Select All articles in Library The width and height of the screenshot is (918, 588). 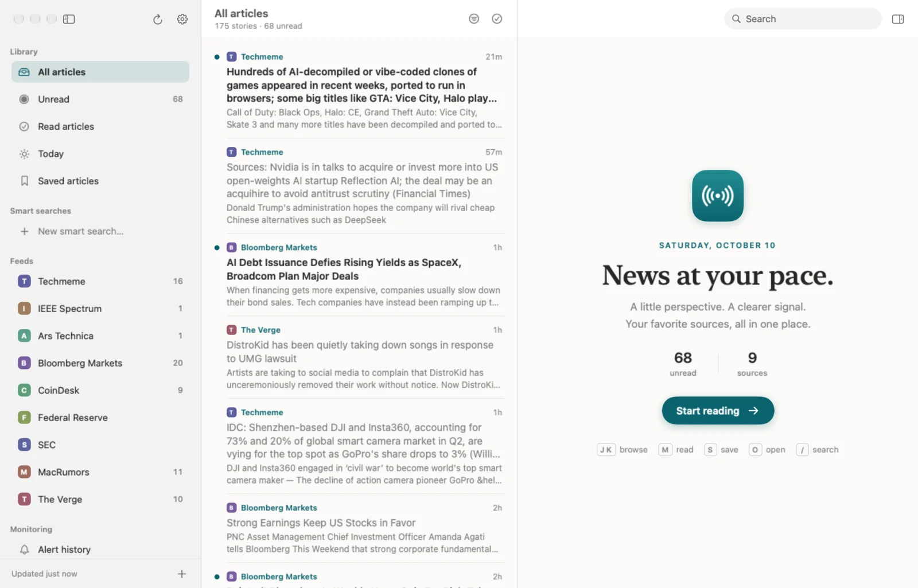(100, 72)
